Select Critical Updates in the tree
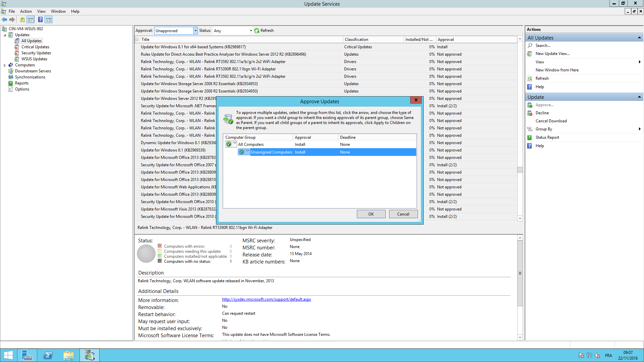This screenshot has height=362, width=644. (35, 47)
